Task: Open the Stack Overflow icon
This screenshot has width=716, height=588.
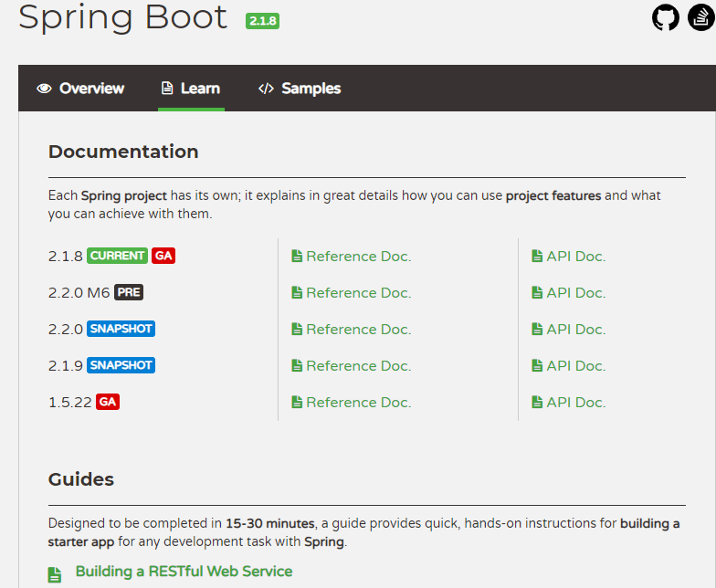Action: [x=701, y=18]
